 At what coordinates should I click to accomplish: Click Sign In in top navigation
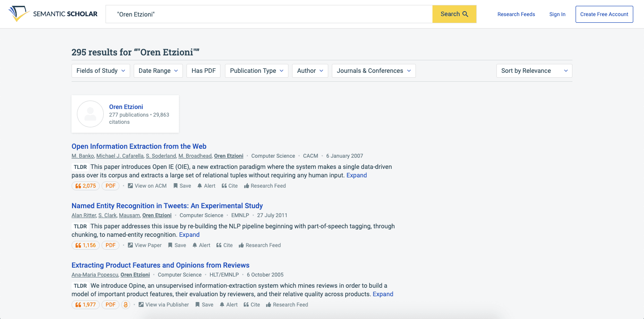pyautogui.click(x=557, y=14)
